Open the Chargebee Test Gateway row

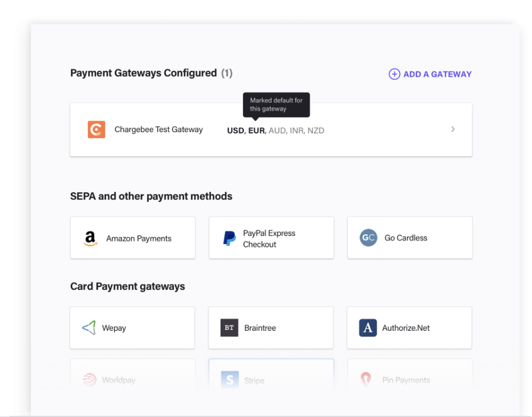(x=271, y=130)
